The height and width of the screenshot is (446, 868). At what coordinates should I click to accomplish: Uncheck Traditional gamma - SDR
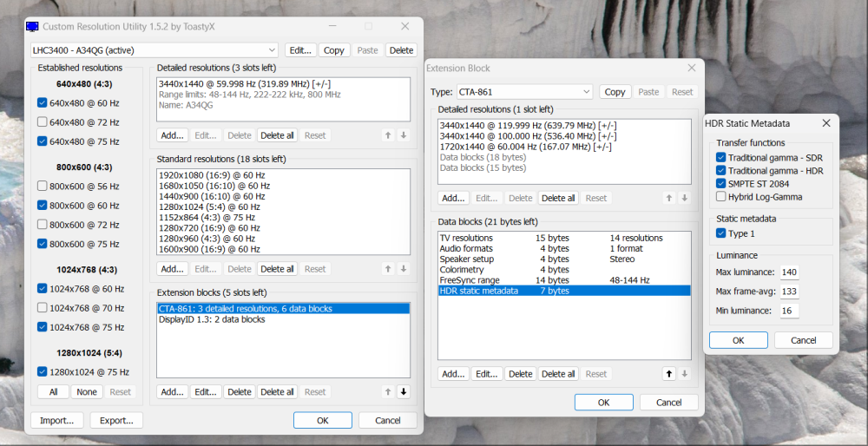click(x=720, y=158)
